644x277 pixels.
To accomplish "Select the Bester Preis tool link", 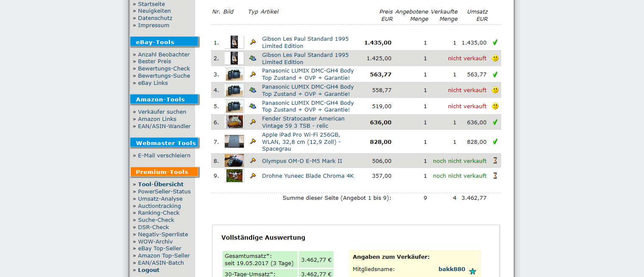I will click(155, 62).
